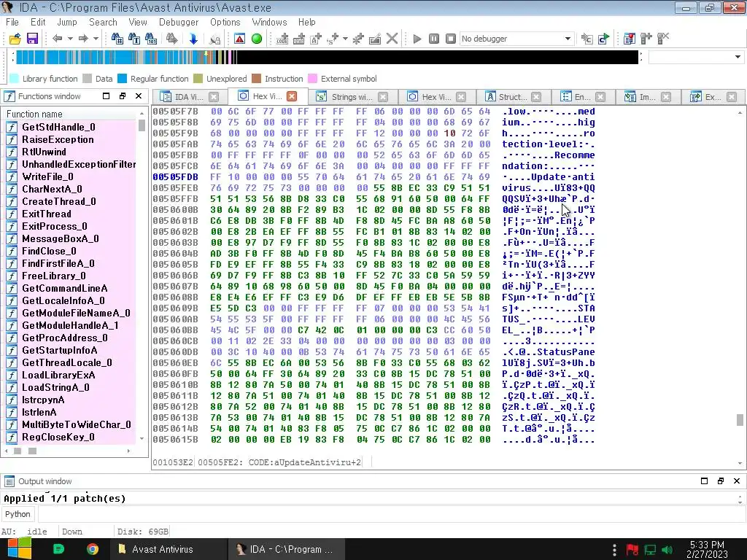Click the Search text binoculars icon

134,39
